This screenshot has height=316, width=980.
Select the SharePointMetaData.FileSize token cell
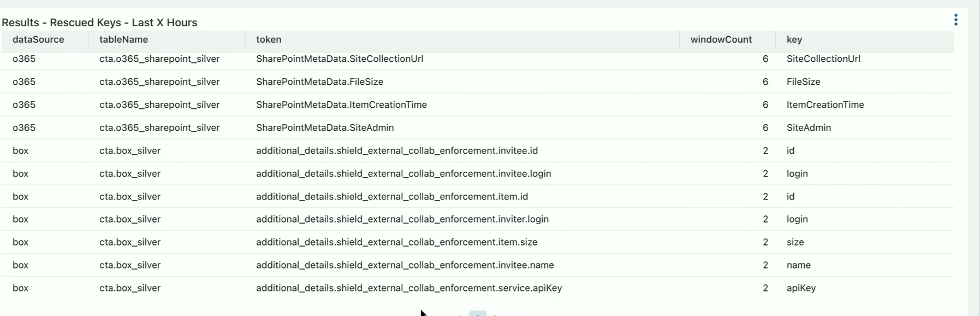(319, 81)
